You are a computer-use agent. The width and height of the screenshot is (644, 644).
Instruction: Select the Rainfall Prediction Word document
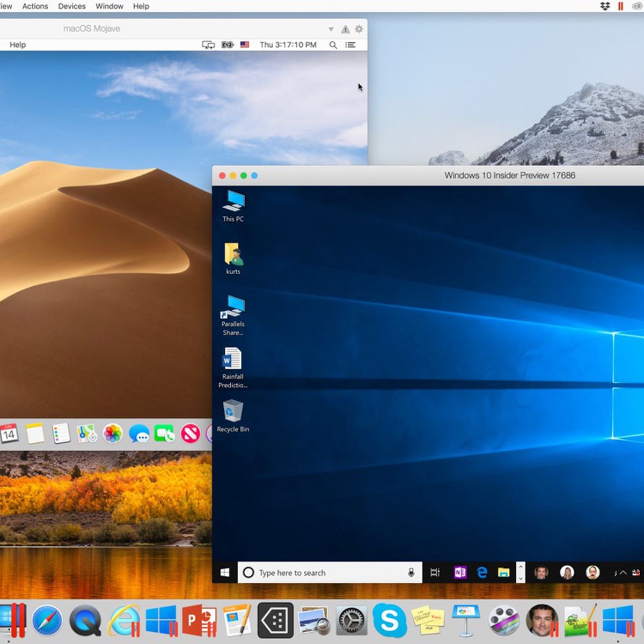click(x=232, y=368)
